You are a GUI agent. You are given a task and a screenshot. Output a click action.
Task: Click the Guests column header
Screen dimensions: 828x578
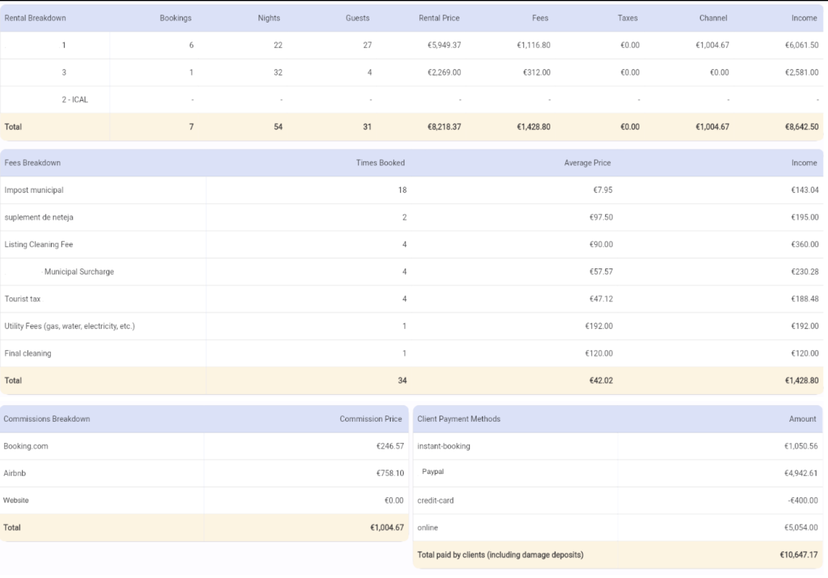[357, 17]
